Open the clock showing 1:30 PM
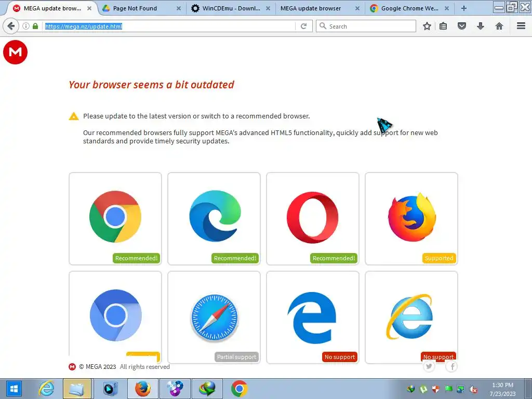The height and width of the screenshot is (399, 532). [502, 389]
